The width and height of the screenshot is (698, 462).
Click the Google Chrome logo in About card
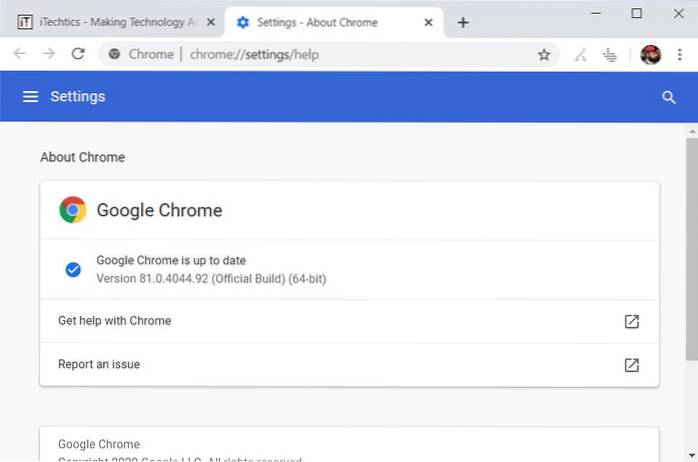click(73, 210)
